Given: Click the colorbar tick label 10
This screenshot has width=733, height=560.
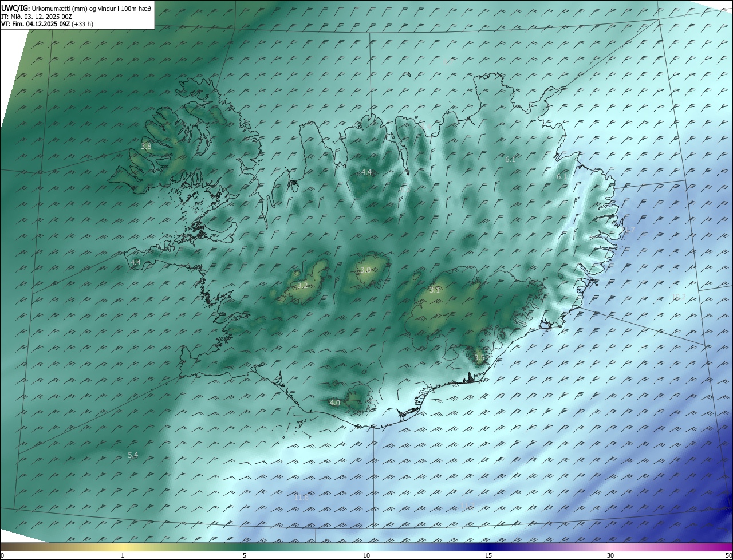Looking at the screenshot, I should coord(366,555).
